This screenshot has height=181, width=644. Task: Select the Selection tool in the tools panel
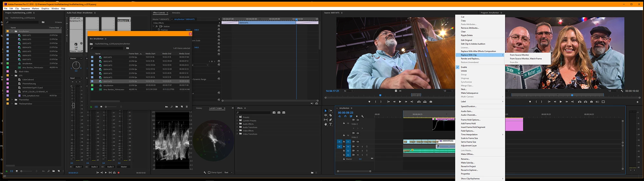[325, 111]
